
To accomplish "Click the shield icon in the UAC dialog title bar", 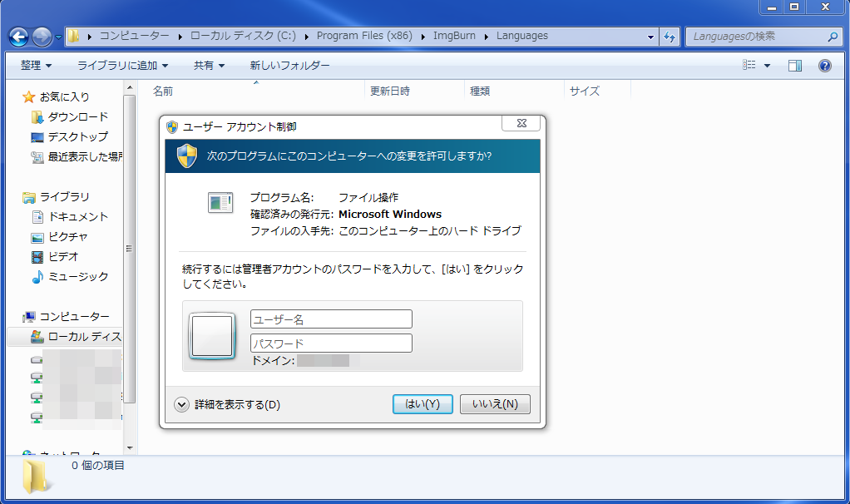I will pyautogui.click(x=172, y=126).
